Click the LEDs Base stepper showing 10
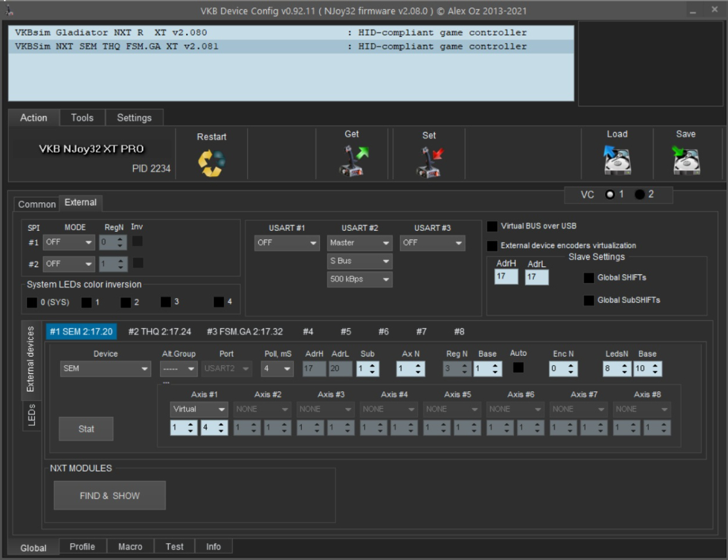Screen dimensions: 728x560 648,369
